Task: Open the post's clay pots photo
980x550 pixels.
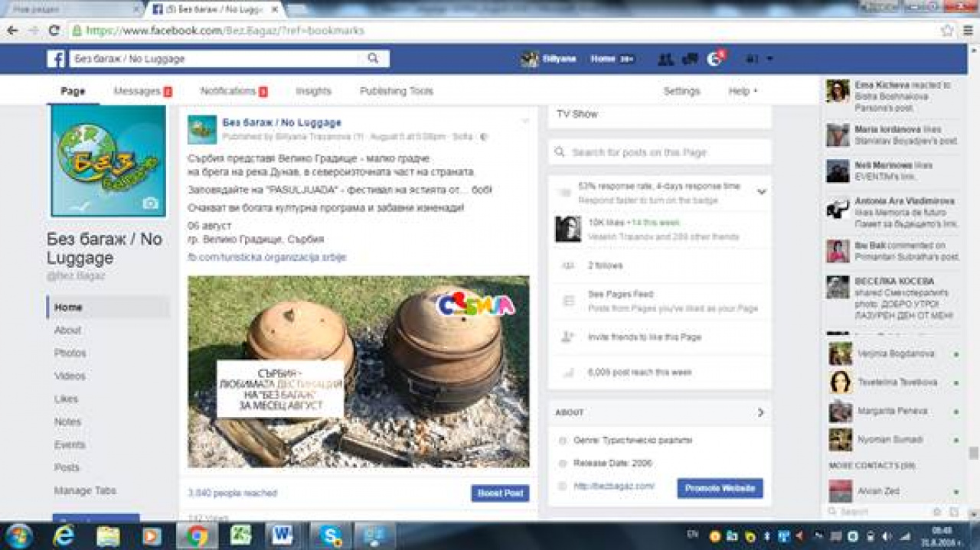Action: (x=358, y=372)
